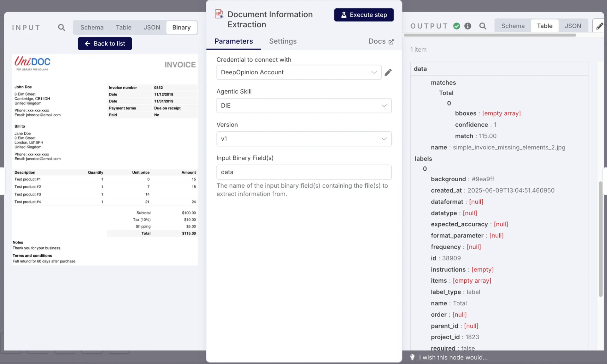
Task: Open the Settings tab
Action: point(283,41)
